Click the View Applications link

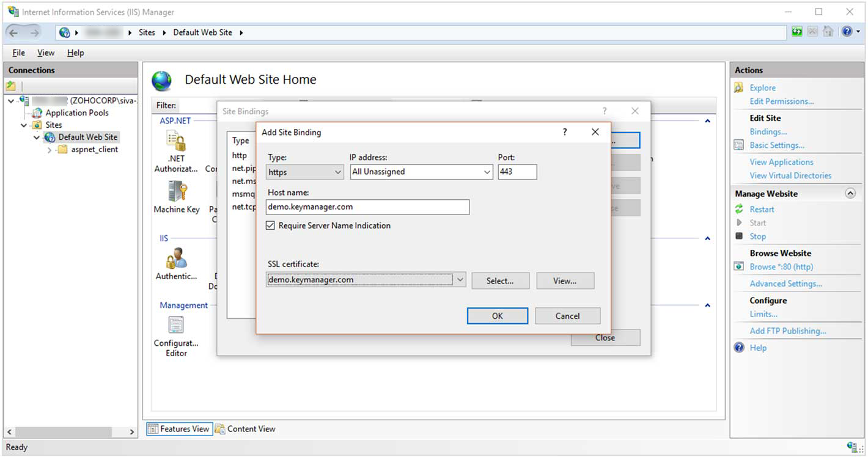point(782,162)
